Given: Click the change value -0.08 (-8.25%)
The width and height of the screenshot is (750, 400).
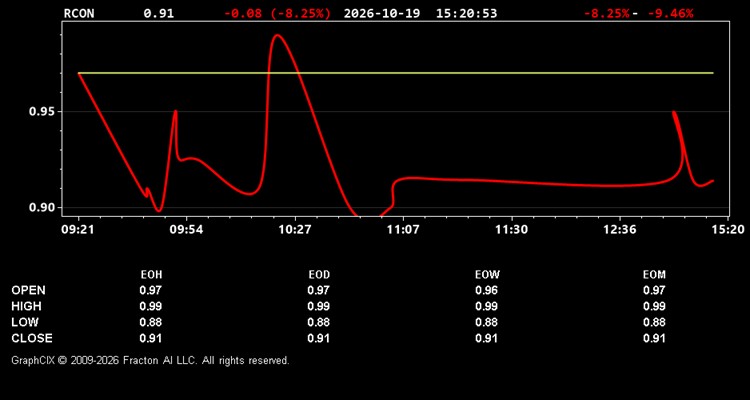Looking at the screenshot, I should pyautogui.click(x=277, y=13).
